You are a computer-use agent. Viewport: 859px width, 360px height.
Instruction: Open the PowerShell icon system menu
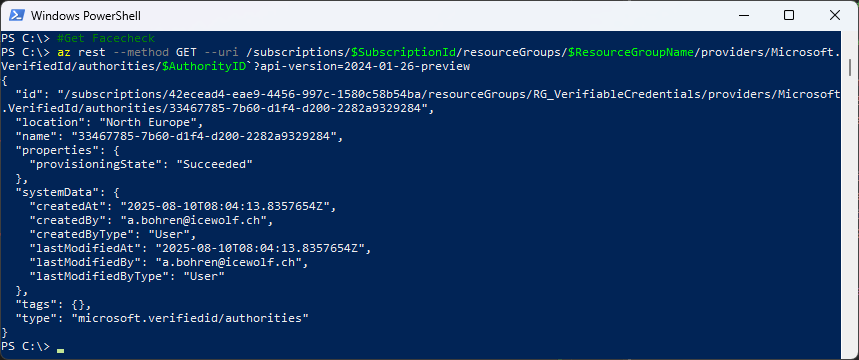coord(16,15)
